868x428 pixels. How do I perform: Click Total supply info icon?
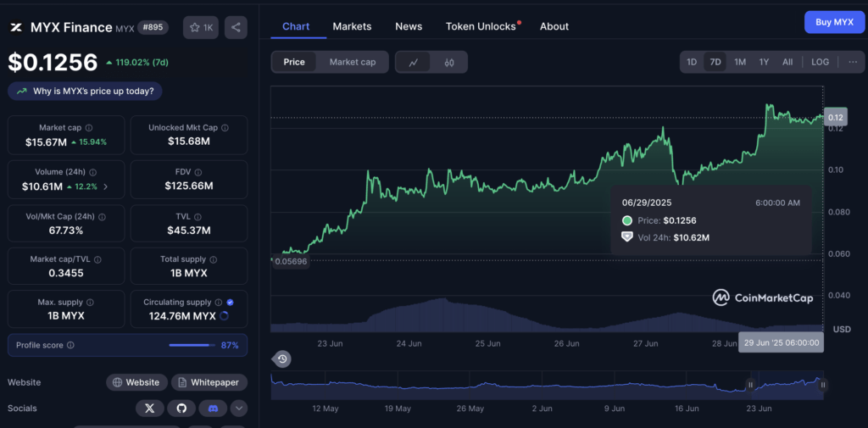point(214,259)
